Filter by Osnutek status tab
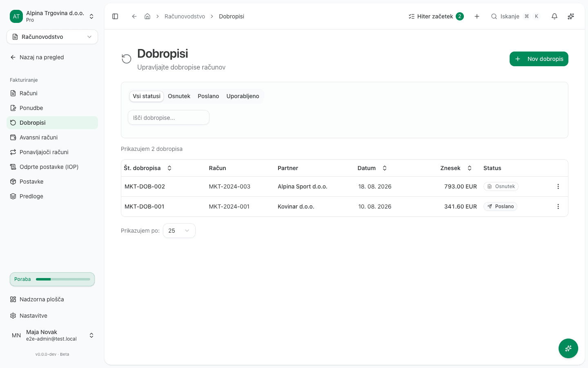Image resolution: width=588 pixels, height=368 pixels. (x=179, y=96)
